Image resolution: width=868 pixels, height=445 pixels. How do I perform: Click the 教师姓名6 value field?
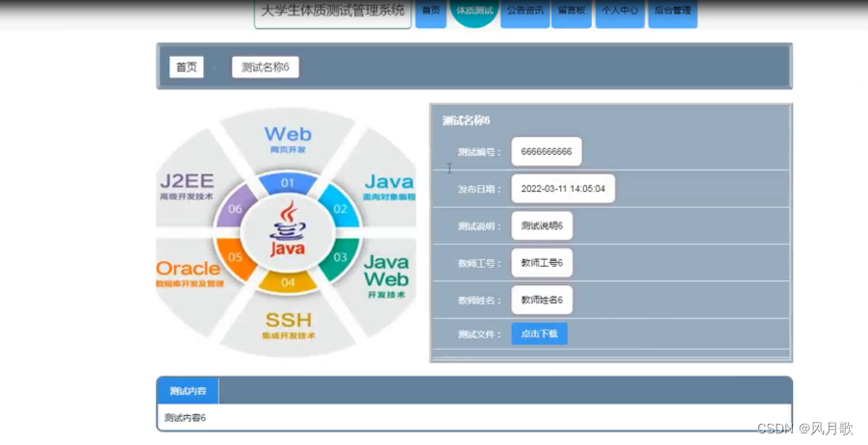(x=542, y=300)
